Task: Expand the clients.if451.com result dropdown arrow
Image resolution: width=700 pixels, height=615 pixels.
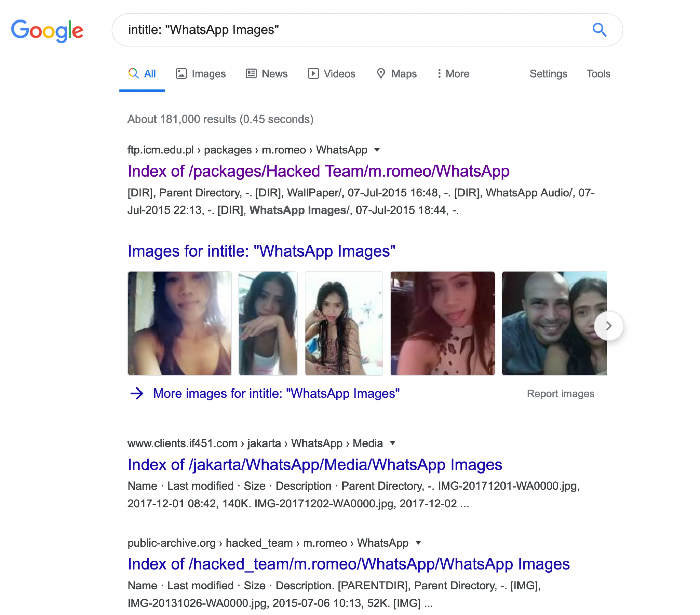Action: click(393, 443)
